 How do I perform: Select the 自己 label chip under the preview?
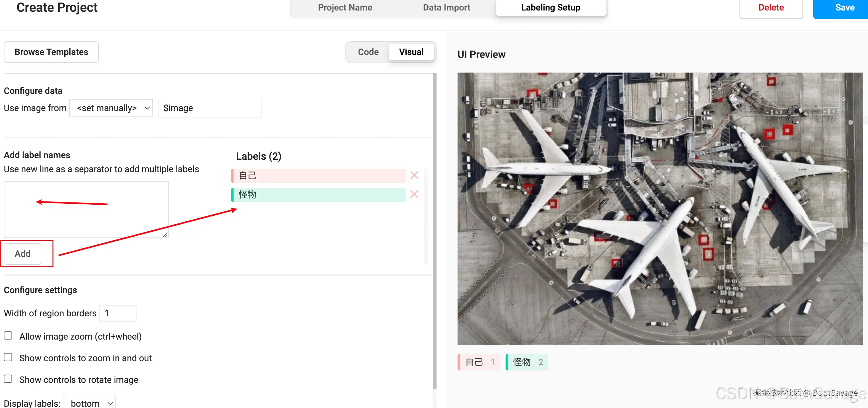[x=479, y=362]
